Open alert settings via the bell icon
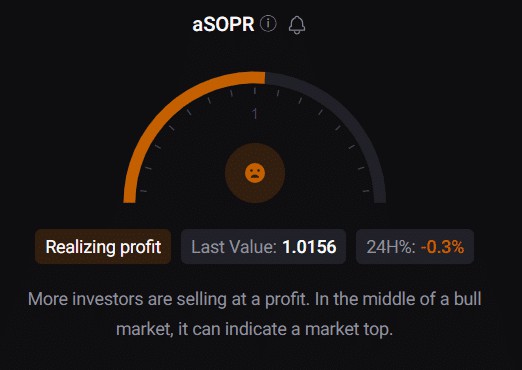 click(297, 25)
